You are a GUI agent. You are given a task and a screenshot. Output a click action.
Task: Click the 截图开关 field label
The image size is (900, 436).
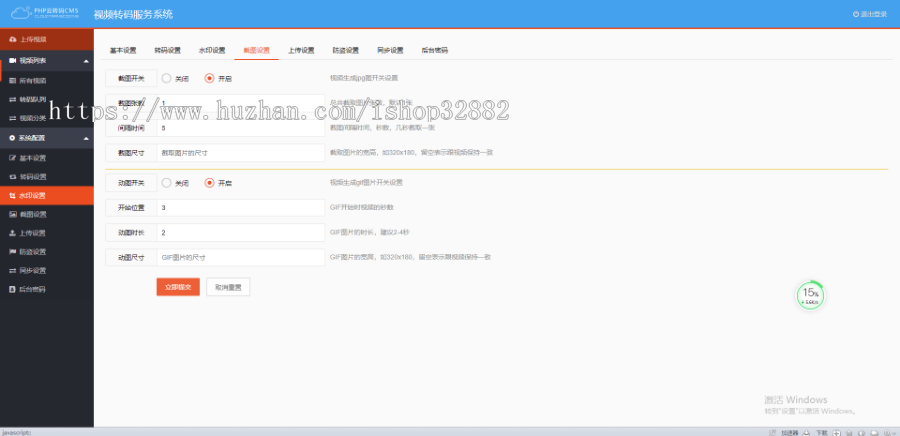click(x=131, y=79)
